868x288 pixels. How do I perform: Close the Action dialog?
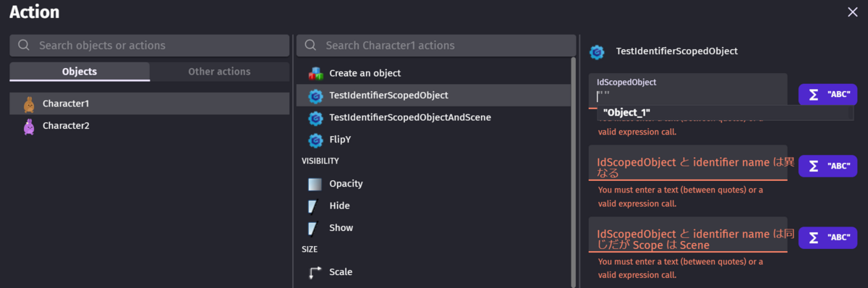[853, 12]
